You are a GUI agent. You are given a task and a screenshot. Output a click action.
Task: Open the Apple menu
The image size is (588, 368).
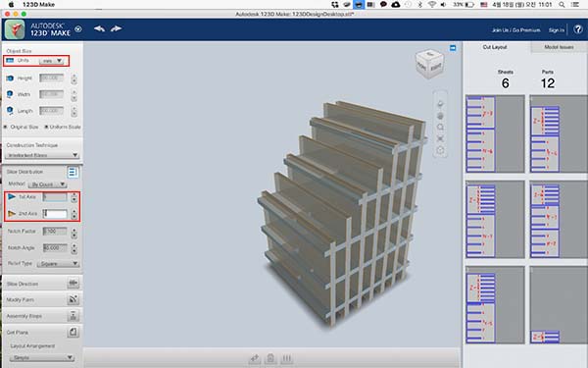tap(11, 5)
